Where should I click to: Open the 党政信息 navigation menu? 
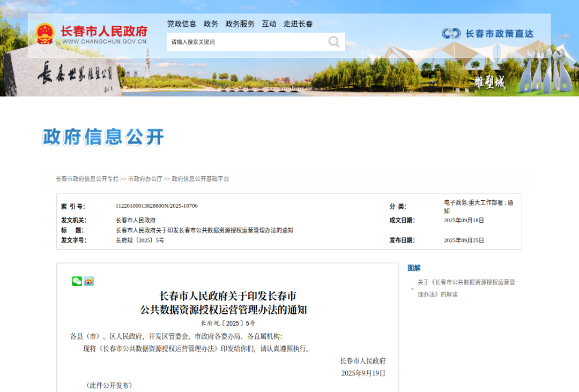[x=182, y=24]
